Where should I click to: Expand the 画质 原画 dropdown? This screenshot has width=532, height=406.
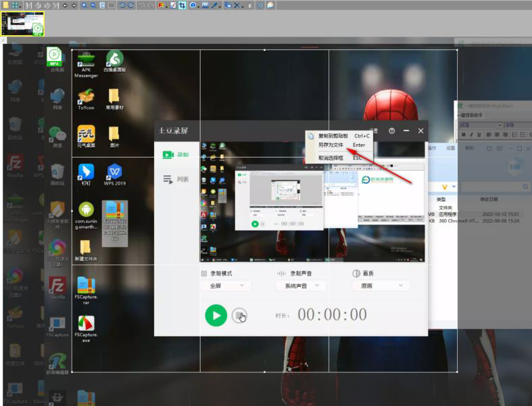click(x=381, y=286)
